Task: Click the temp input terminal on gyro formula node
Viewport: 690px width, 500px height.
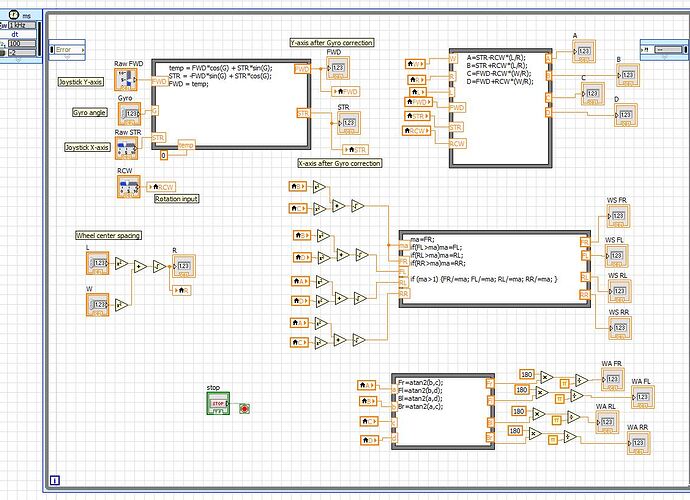Action: click(186, 145)
